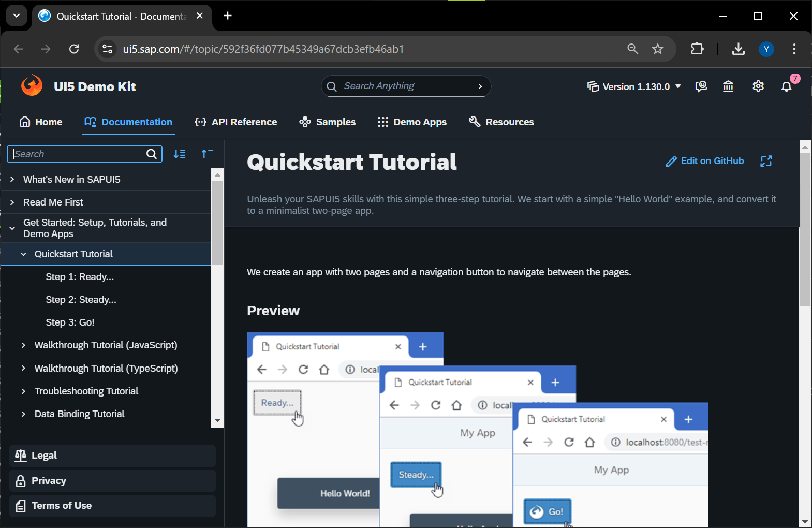This screenshot has width=812, height=528.
Task: Open the Chrome profile avatar Y
Action: tap(766, 49)
